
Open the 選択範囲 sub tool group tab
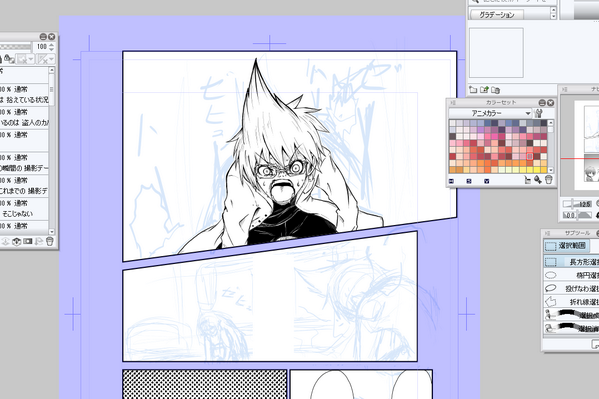click(x=567, y=246)
